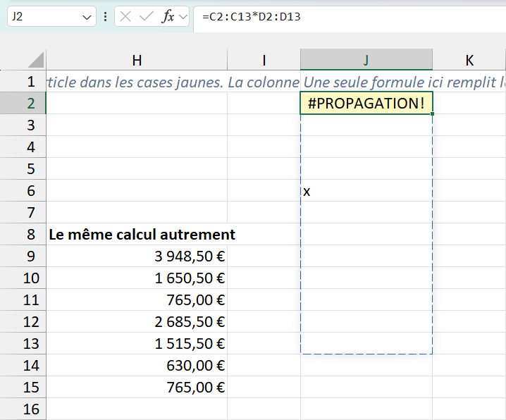This screenshot has width=506, height=420.
Task: Select row 7 header
Action: (x=23, y=213)
